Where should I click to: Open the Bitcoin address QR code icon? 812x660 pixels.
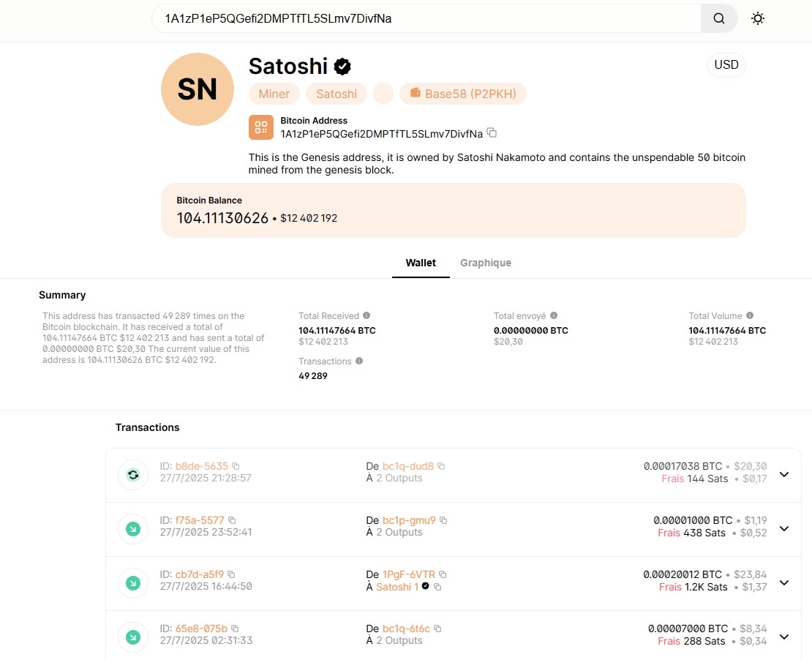(x=261, y=127)
